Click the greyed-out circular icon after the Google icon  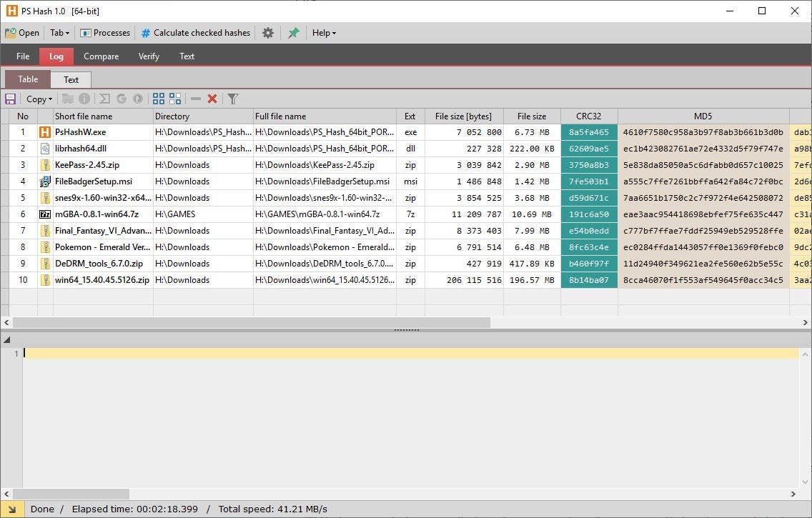tap(138, 99)
